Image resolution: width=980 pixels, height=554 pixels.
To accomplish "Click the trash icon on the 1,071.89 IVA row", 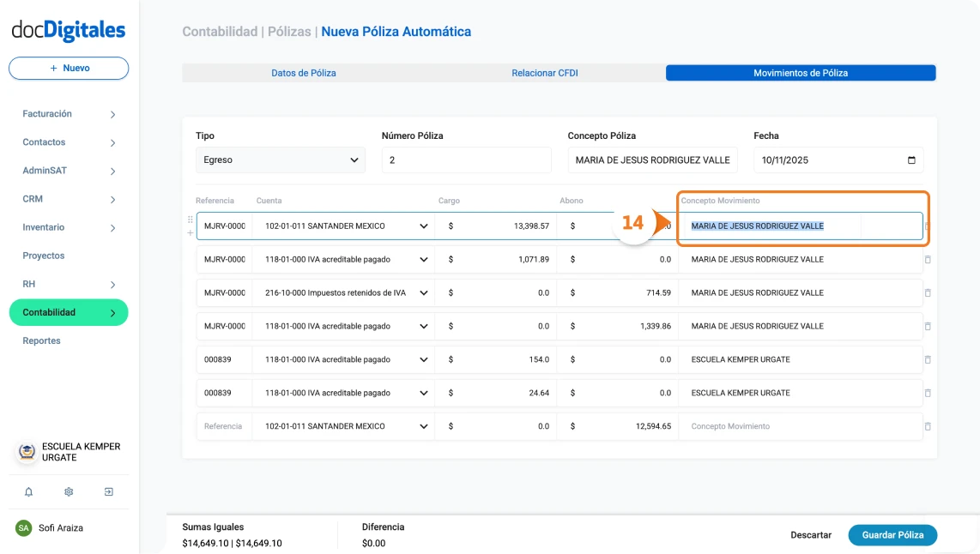I will point(928,259).
